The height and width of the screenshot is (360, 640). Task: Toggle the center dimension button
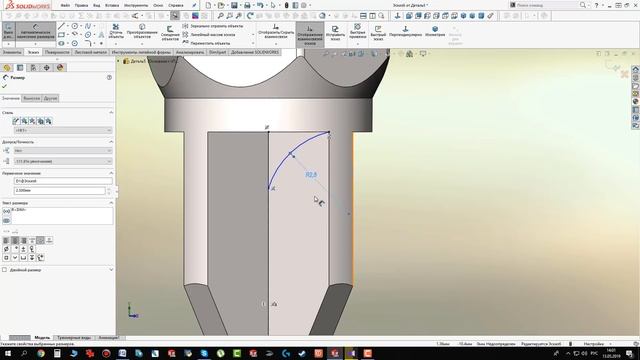tap(7, 221)
